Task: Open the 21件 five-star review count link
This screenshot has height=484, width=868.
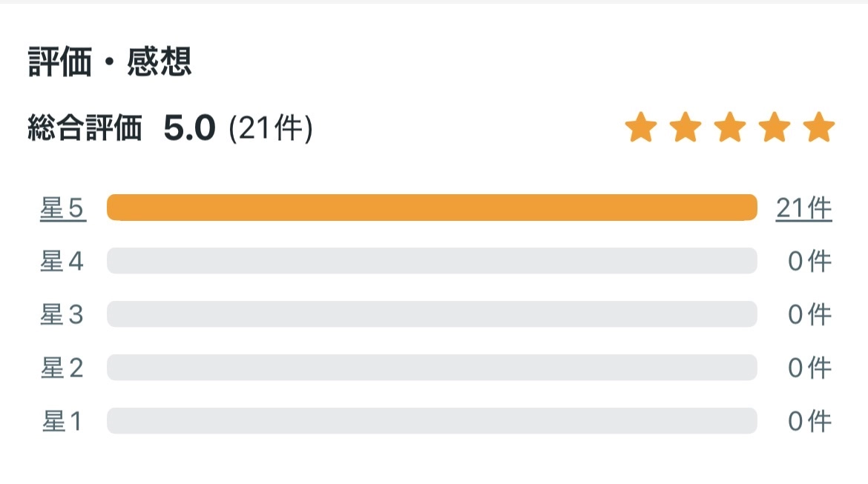Action: tap(804, 209)
